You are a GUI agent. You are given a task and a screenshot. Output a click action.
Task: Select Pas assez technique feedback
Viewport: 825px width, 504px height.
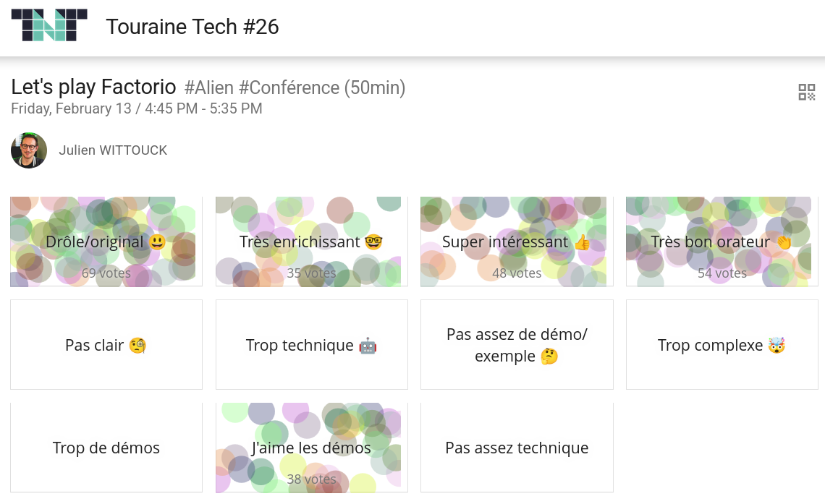pyautogui.click(x=517, y=448)
